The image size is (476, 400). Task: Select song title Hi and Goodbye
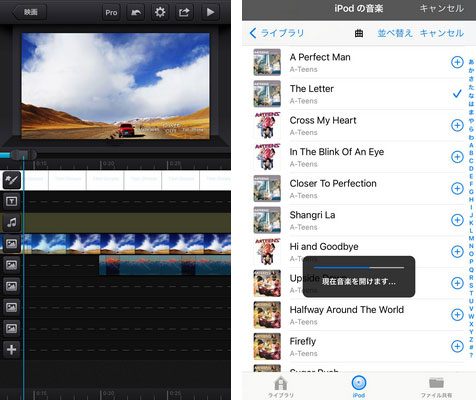324,247
